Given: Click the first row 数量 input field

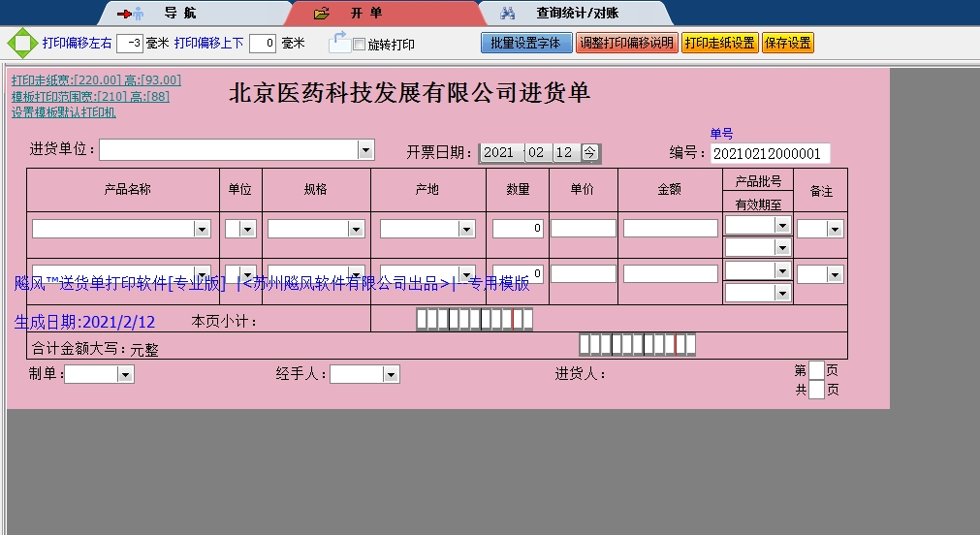Looking at the screenshot, I should coord(518,229).
